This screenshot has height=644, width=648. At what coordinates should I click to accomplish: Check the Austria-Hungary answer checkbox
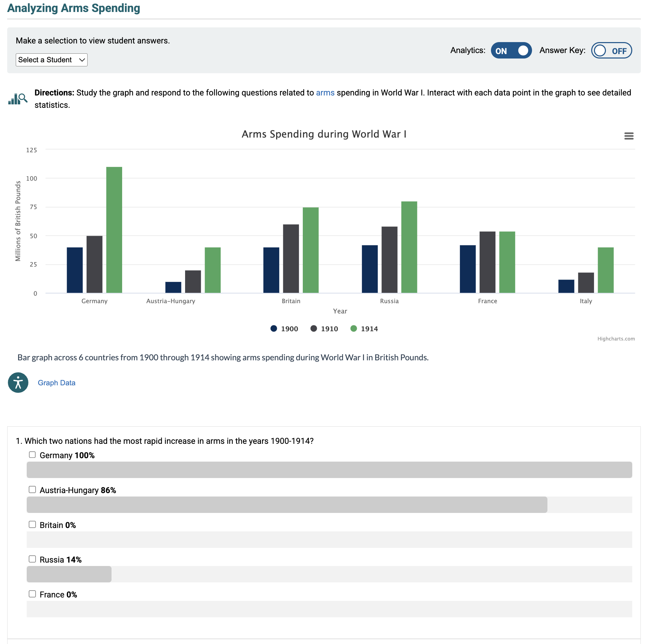point(33,489)
